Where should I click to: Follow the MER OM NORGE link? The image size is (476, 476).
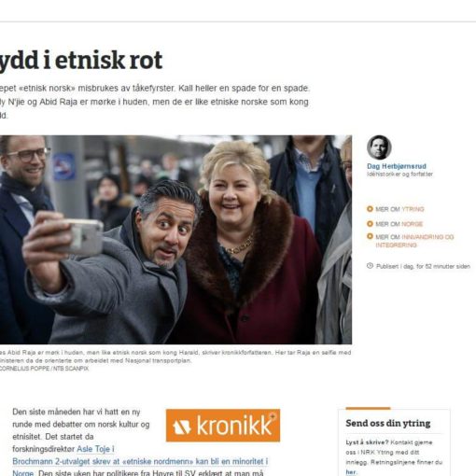399,224
